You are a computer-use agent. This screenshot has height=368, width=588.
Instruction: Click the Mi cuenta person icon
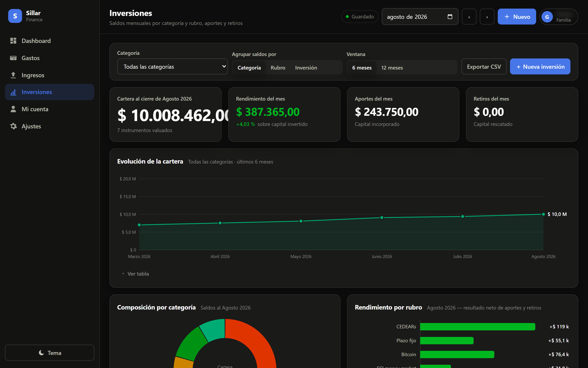13,109
